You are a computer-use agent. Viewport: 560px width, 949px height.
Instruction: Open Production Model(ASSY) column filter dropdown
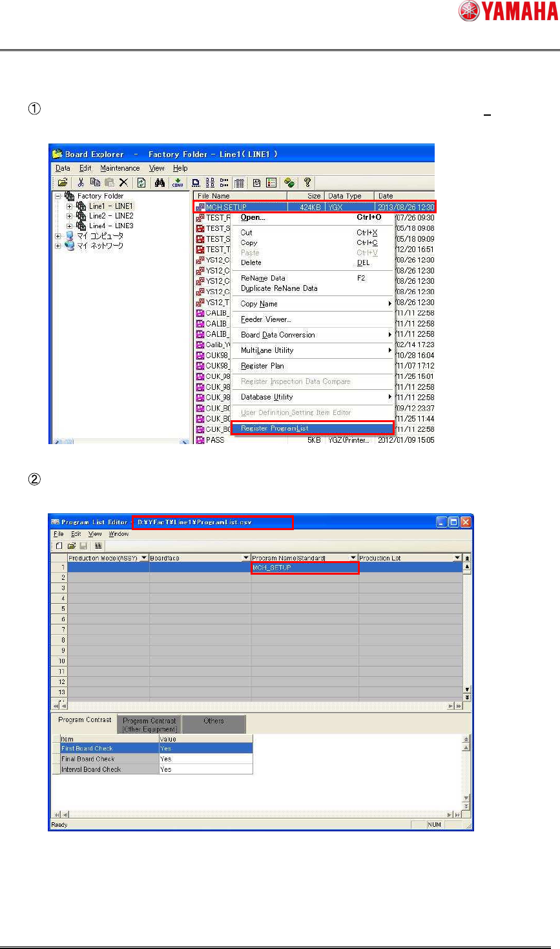click(144, 558)
